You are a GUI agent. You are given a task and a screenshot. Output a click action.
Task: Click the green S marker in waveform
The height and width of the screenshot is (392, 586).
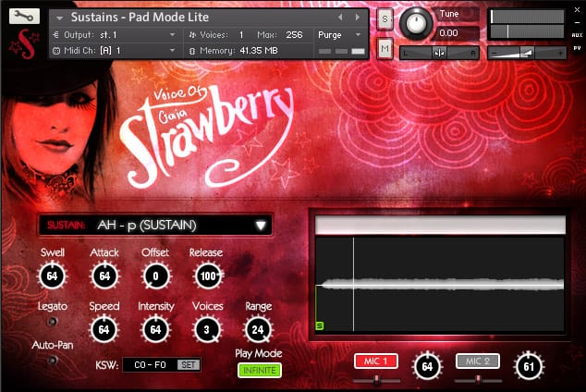click(x=320, y=325)
